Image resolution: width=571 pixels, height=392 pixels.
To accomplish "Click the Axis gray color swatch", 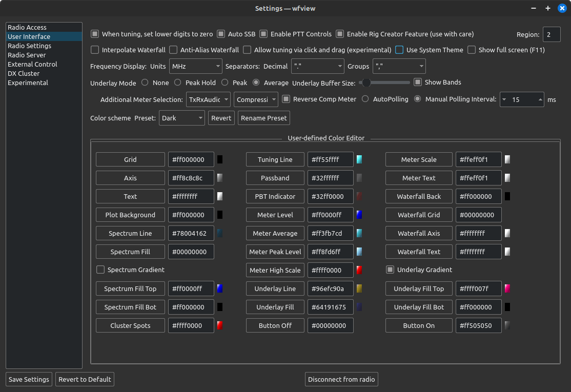I will point(219,178).
